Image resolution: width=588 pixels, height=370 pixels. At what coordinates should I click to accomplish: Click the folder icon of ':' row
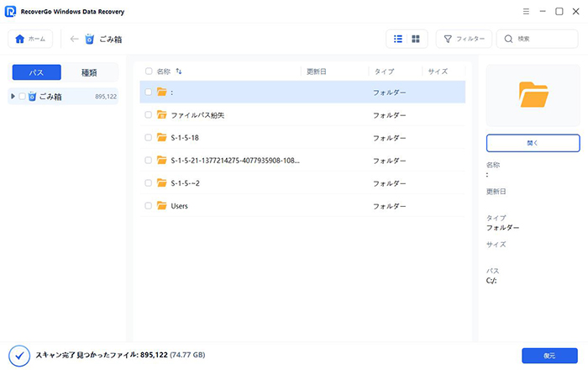point(161,92)
